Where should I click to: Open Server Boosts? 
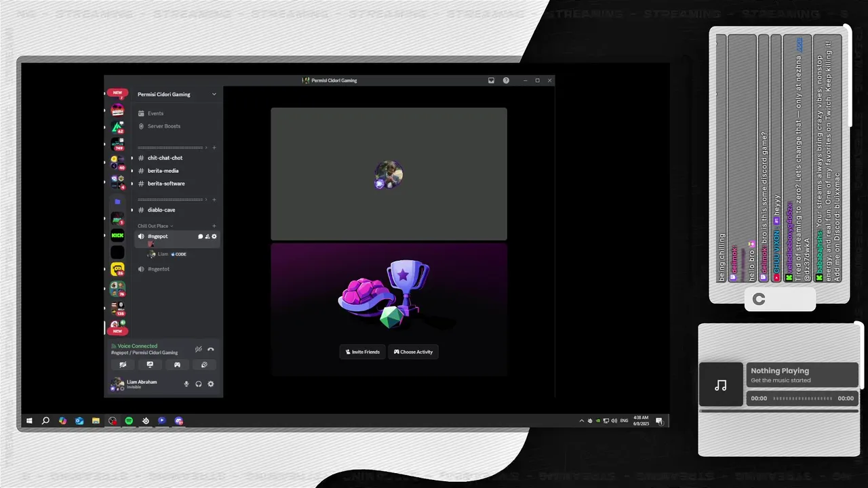(164, 126)
